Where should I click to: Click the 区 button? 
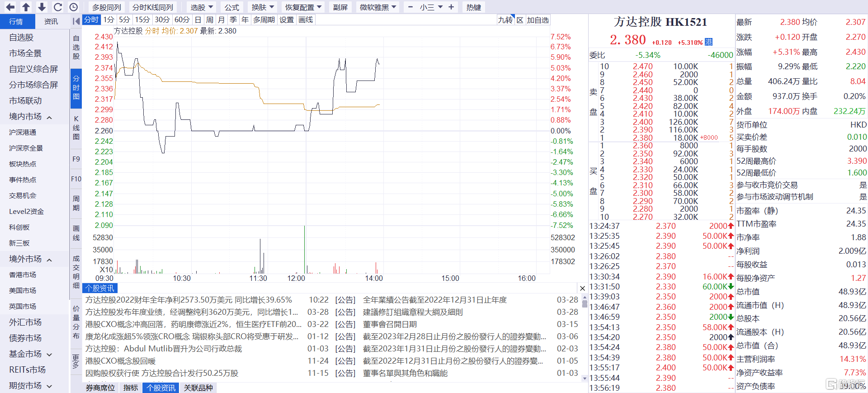click(520, 20)
